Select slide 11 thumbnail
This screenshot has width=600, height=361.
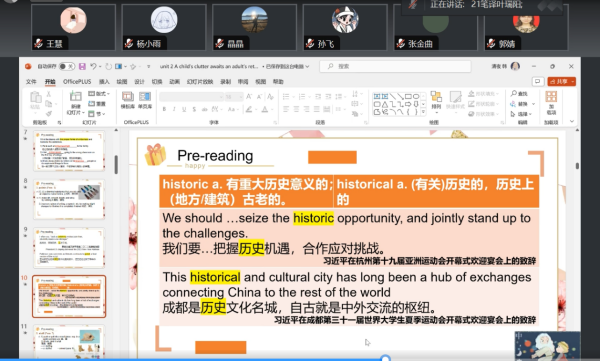click(69, 341)
